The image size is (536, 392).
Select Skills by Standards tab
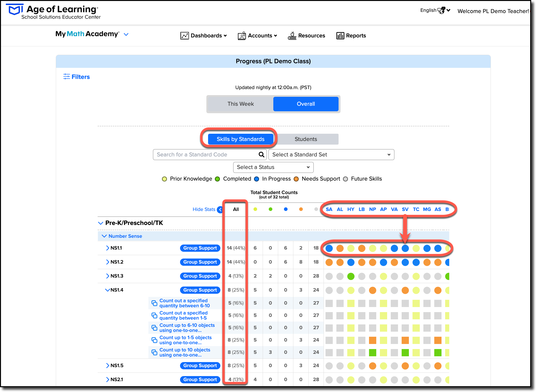pos(240,139)
